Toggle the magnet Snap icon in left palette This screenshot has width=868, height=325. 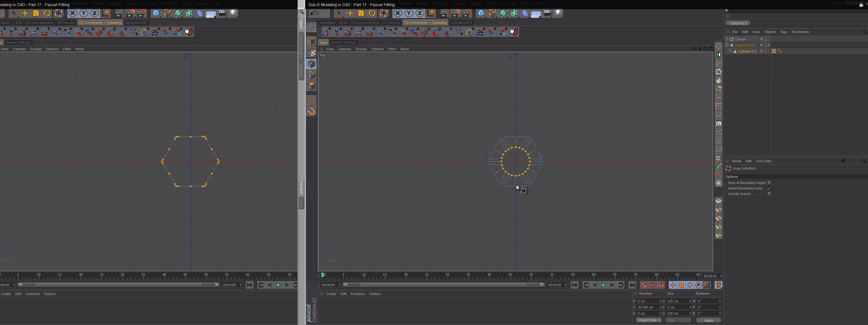pyautogui.click(x=311, y=111)
